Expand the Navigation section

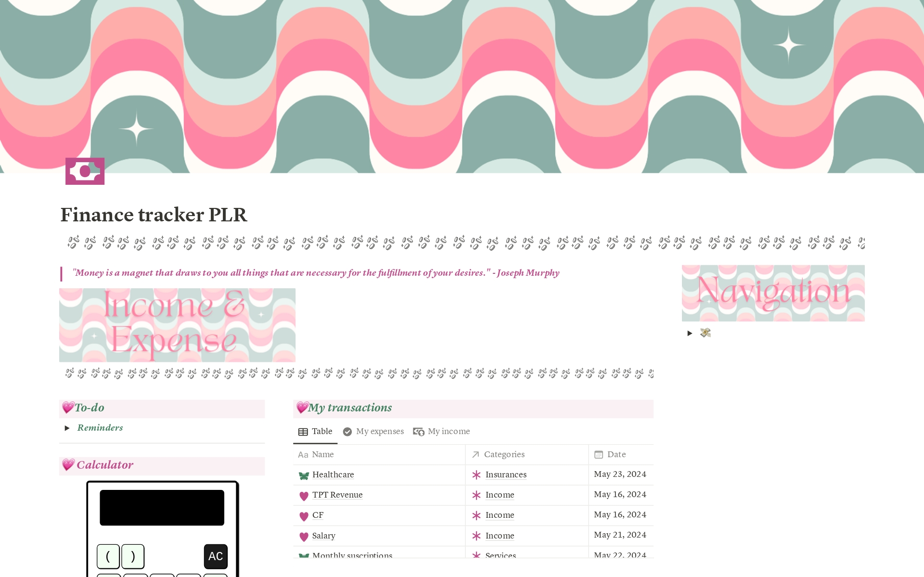coord(688,333)
